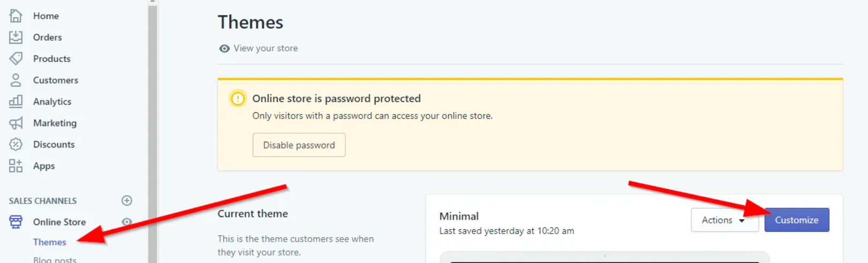Click the Analytics bar chart icon
Screen dimensions: 868x263
[x=16, y=101]
